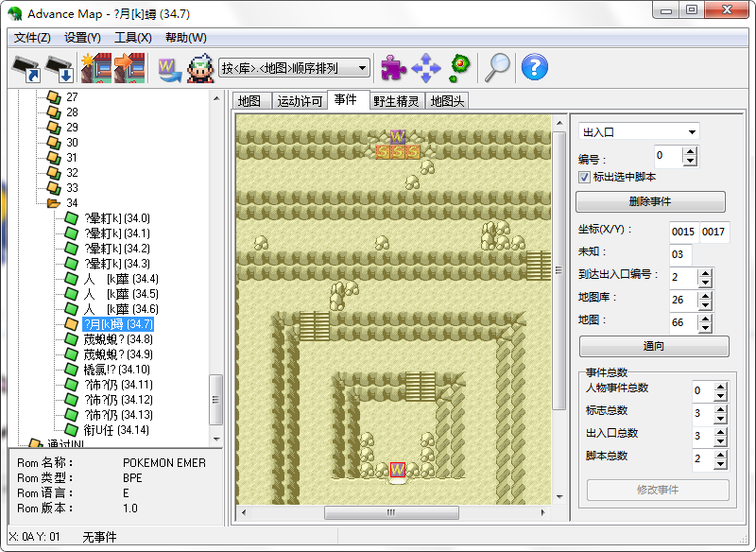The height and width of the screenshot is (552, 756).
Task: Click the folder icon for map bank 27
Action: pyautogui.click(x=54, y=97)
